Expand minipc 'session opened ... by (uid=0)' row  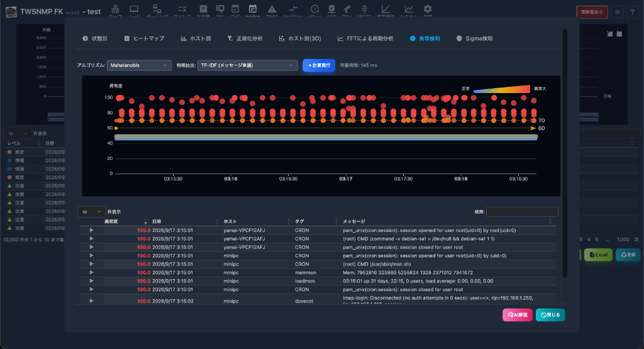(x=92, y=255)
